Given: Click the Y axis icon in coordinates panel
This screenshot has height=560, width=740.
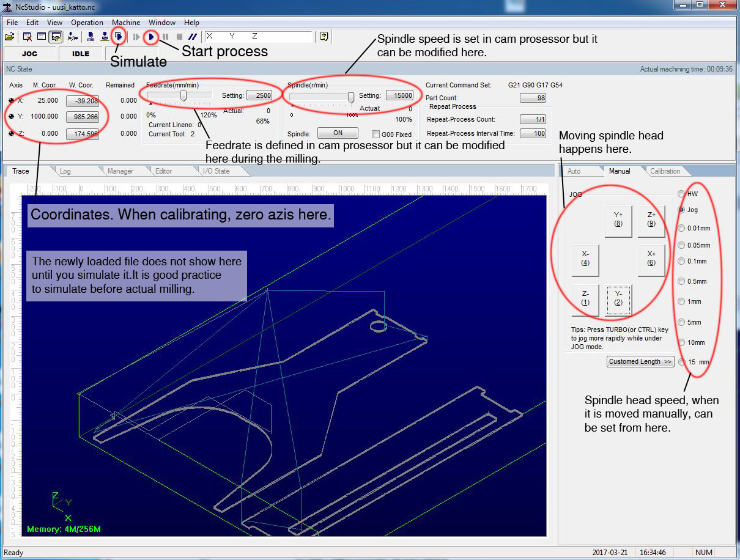Looking at the screenshot, I should click(x=12, y=116).
